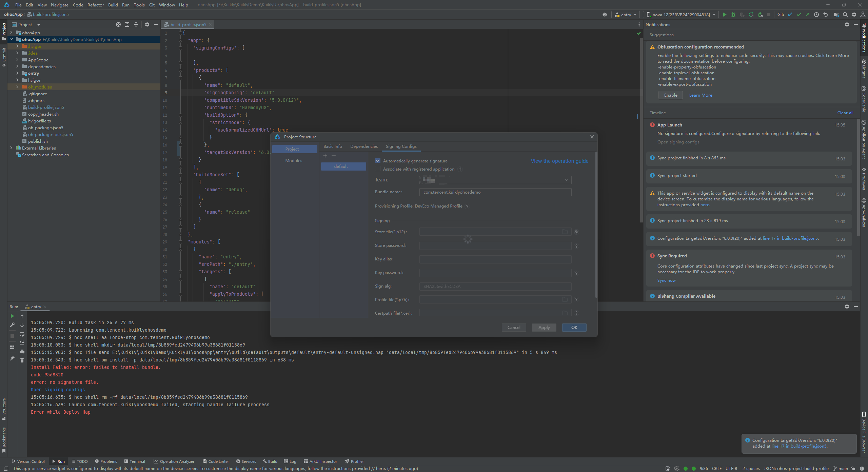Open the Team combo box

pyautogui.click(x=495, y=180)
